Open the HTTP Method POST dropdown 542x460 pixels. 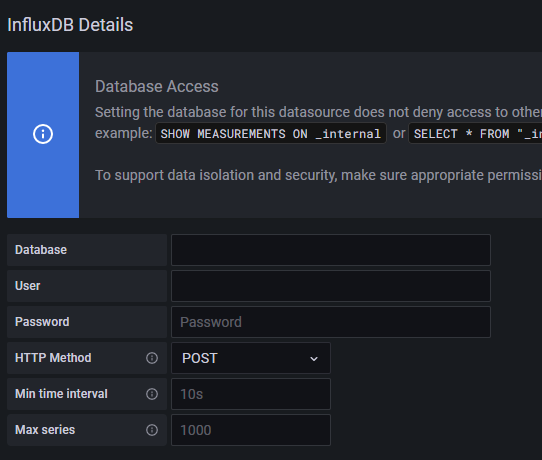251,358
